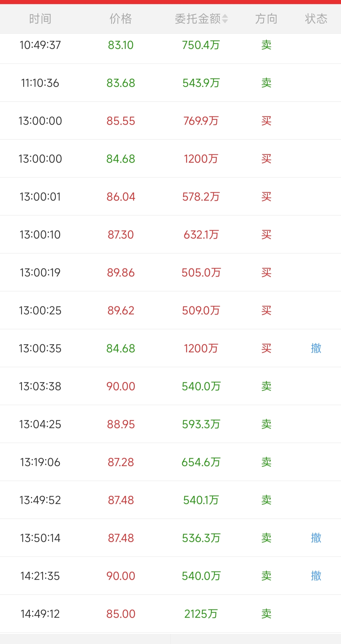The height and width of the screenshot is (644, 341).
Task: Select the 状态 column header
Action: [x=316, y=19]
